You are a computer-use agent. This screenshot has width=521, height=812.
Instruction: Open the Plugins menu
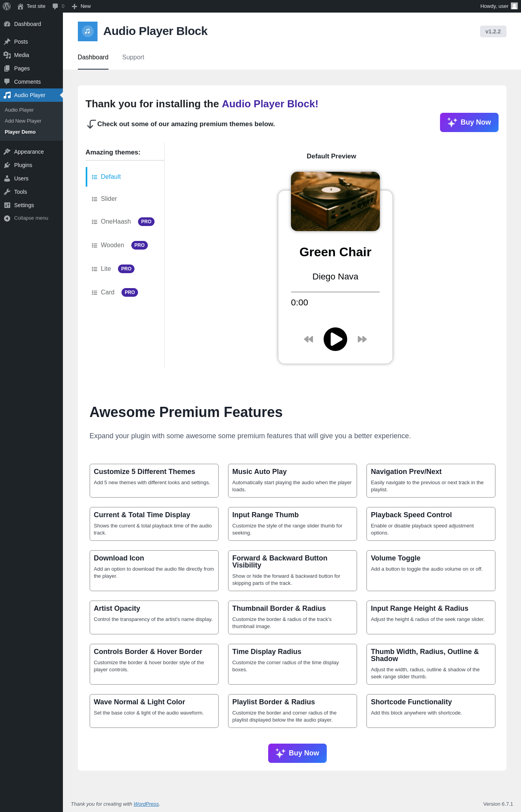pyautogui.click(x=31, y=165)
